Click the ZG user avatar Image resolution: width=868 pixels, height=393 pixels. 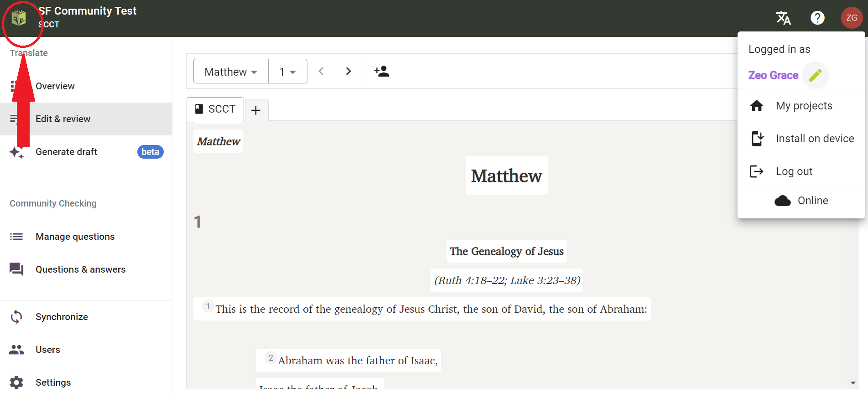pos(851,18)
